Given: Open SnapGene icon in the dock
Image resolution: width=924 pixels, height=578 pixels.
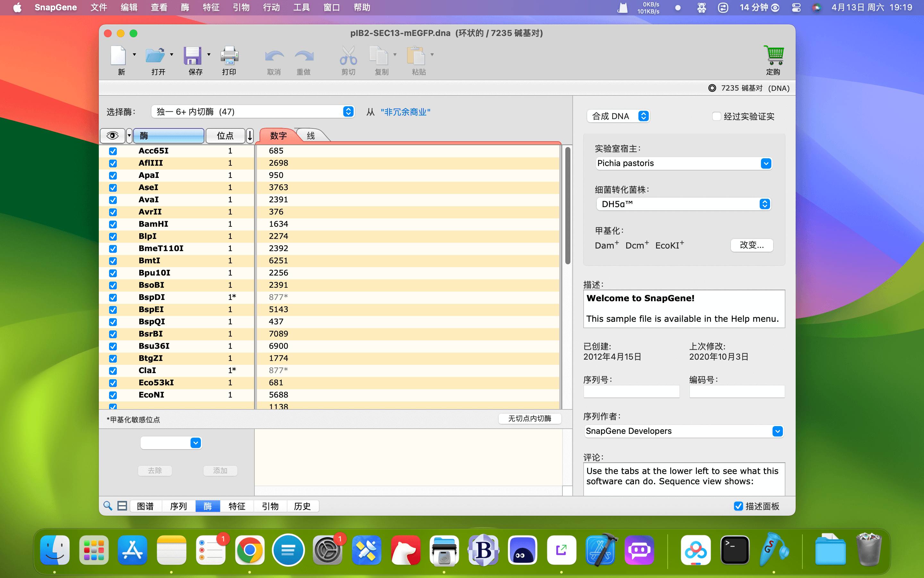Looking at the screenshot, I should pos(774,550).
